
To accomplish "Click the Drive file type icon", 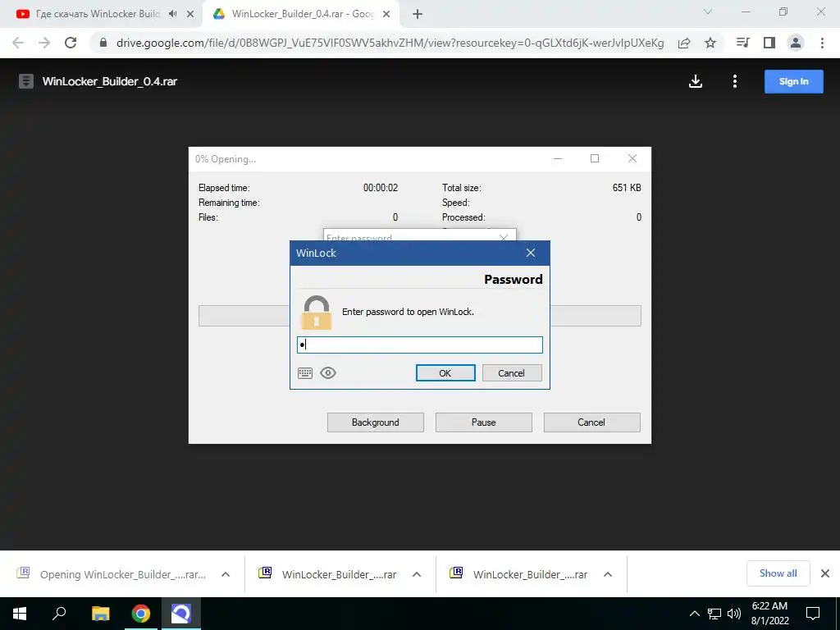I will pos(25,81).
